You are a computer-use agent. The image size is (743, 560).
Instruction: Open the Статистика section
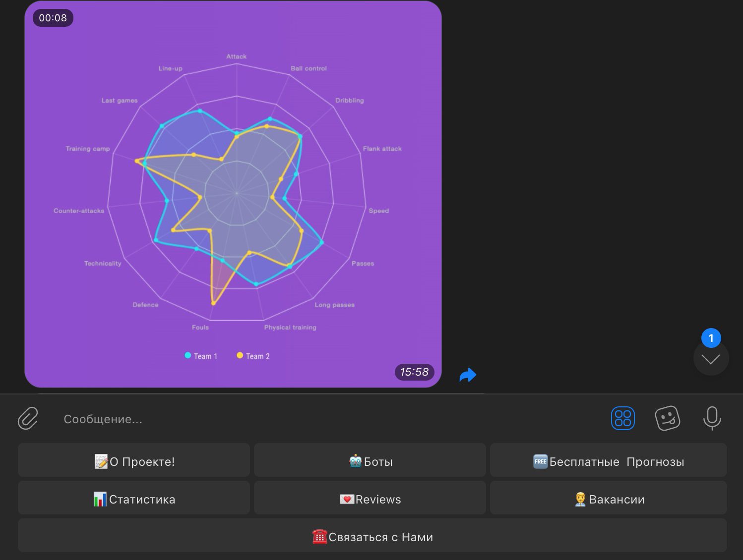(x=134, y=499)
